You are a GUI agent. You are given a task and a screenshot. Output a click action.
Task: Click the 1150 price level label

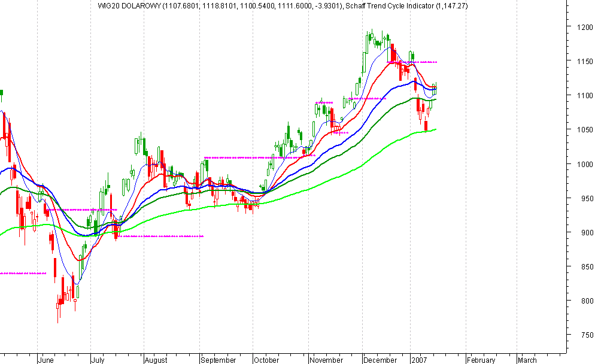[x=585, y=61]
